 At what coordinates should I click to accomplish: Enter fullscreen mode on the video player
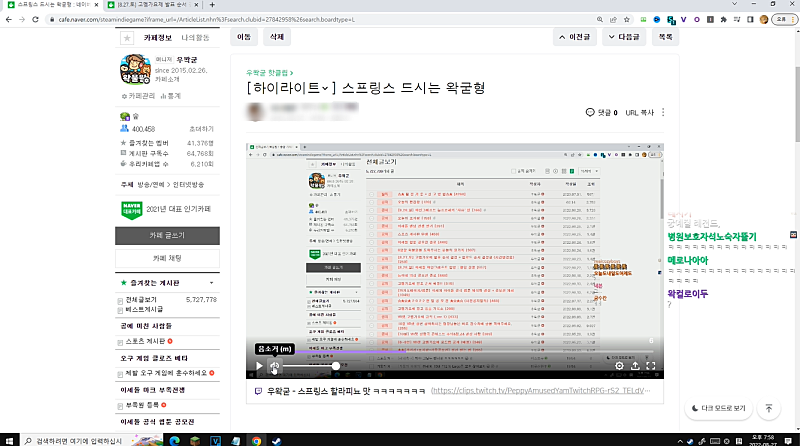tap(652, 367)
